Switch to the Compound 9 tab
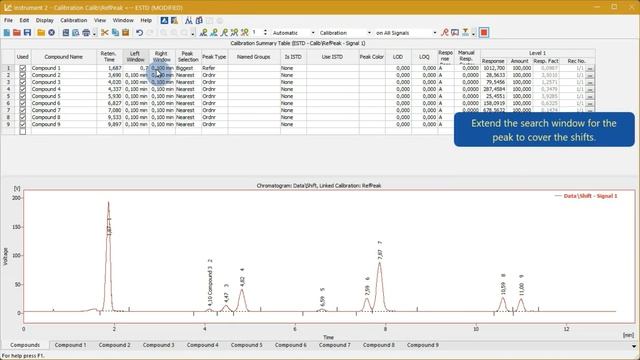 tap(423, 345)
